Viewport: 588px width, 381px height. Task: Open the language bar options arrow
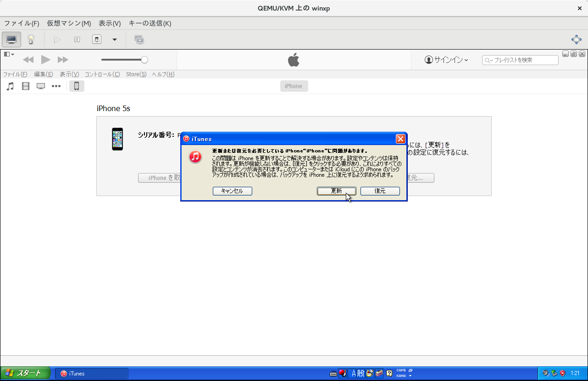pyautogui.click(x=410, y=376)
